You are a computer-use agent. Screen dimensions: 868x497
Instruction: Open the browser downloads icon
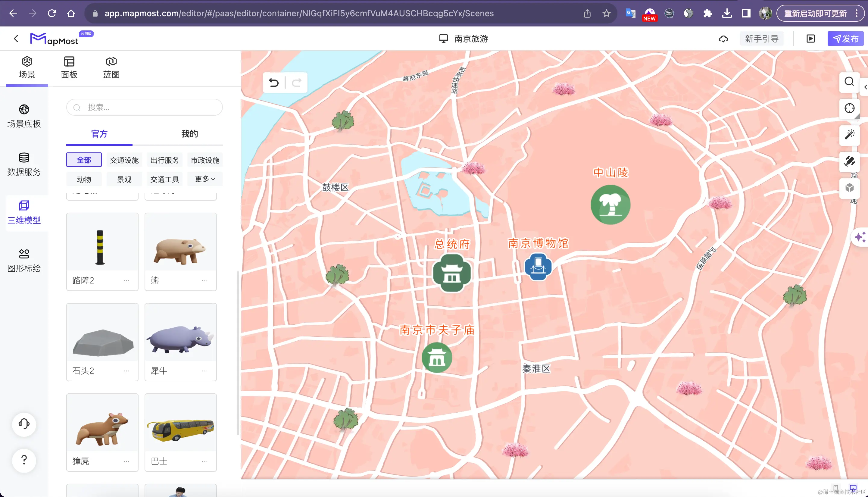coord(727,13)
